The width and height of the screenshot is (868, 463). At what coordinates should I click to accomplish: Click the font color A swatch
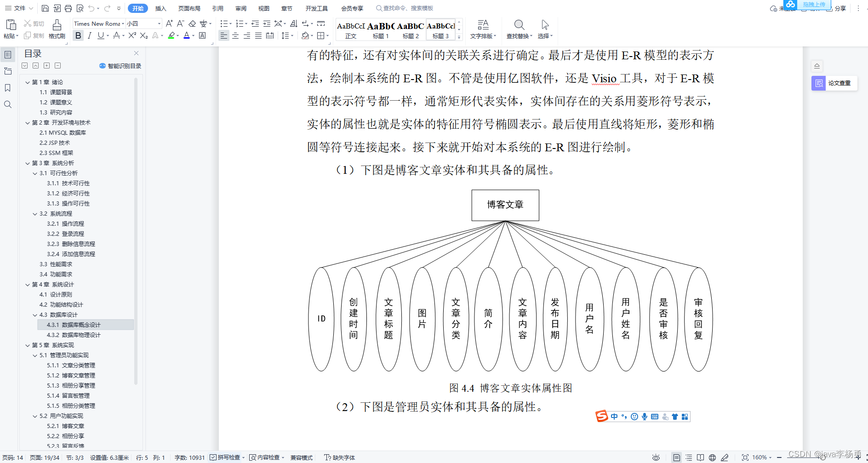click(187, 35)
